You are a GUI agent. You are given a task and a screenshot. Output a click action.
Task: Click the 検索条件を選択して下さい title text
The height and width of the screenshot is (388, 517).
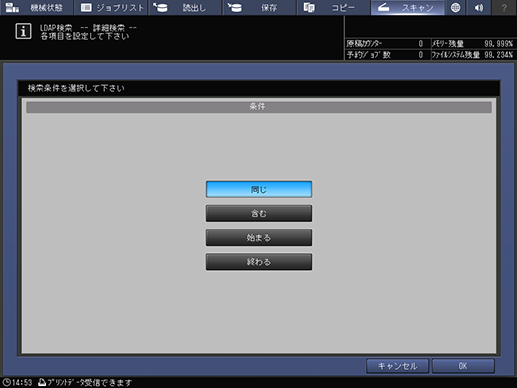click(76, 88)
